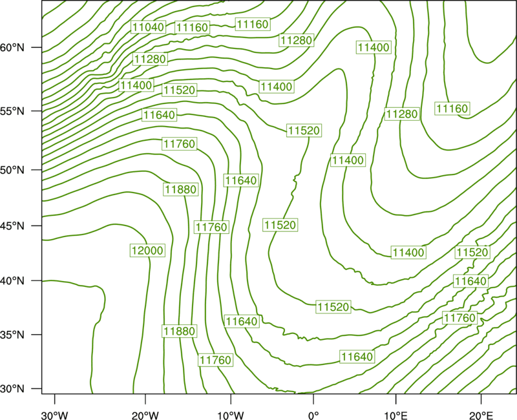Select the 12000 contour label

147,251
